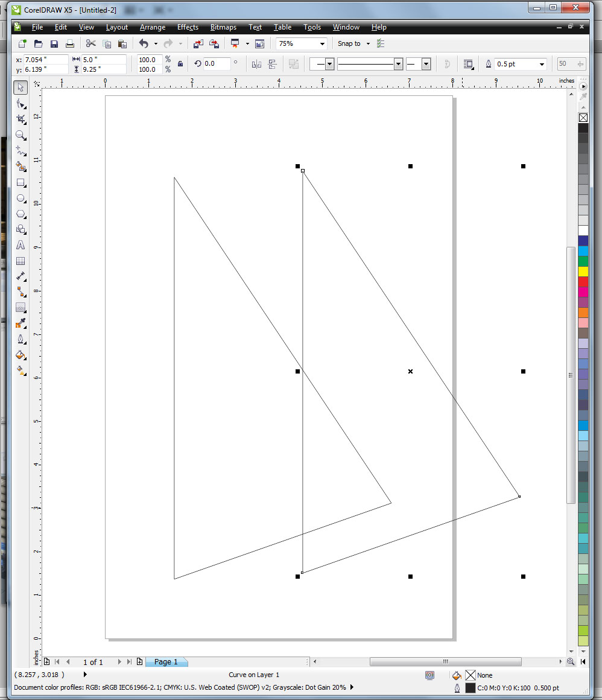Click the rotation angle field

coord(217,64)
